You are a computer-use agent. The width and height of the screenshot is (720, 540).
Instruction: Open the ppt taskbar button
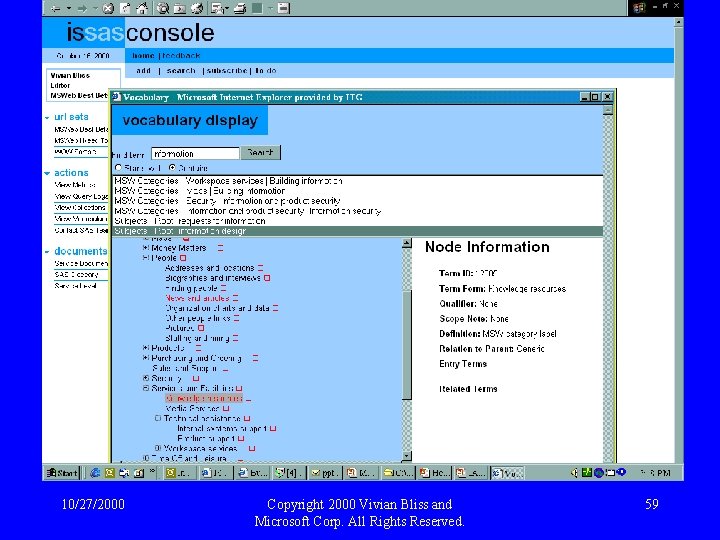point(324,473)
